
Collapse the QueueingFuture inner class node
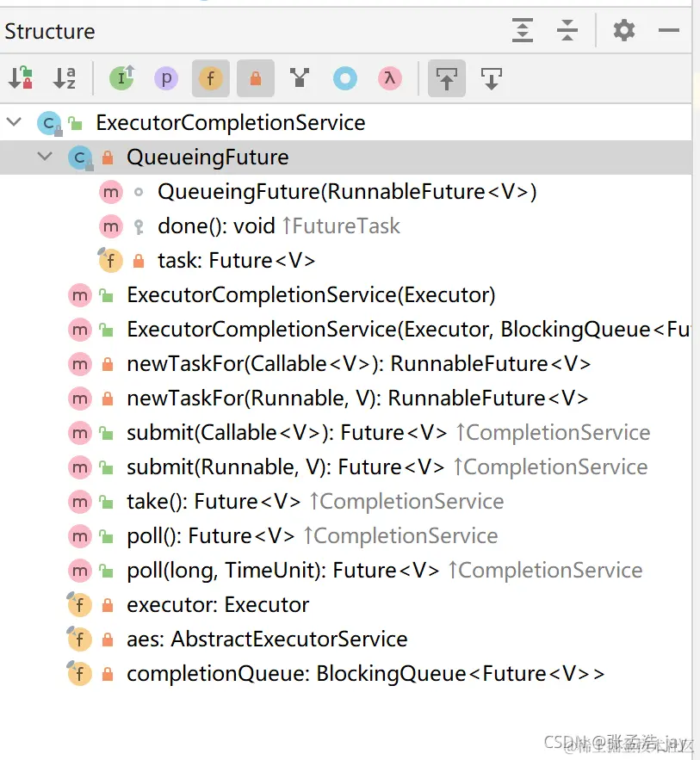point(45,156)
